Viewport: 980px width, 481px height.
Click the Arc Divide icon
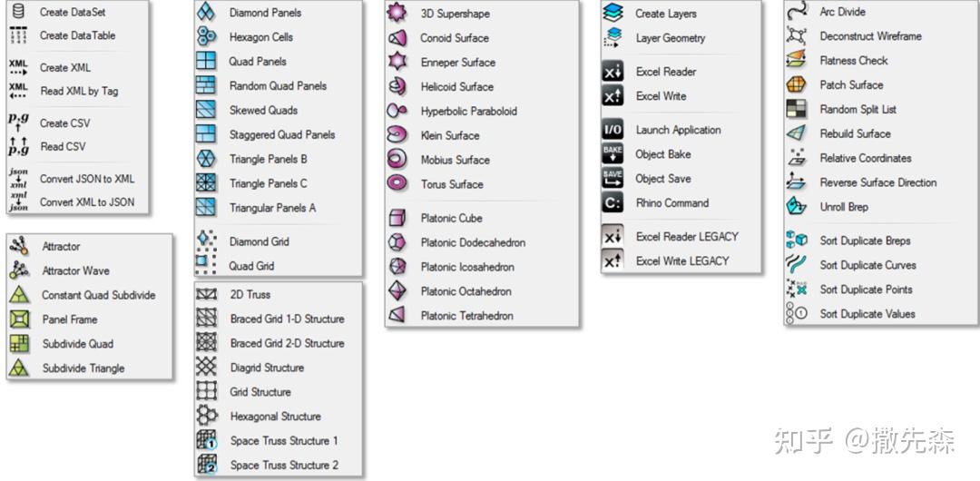[797, 12]
